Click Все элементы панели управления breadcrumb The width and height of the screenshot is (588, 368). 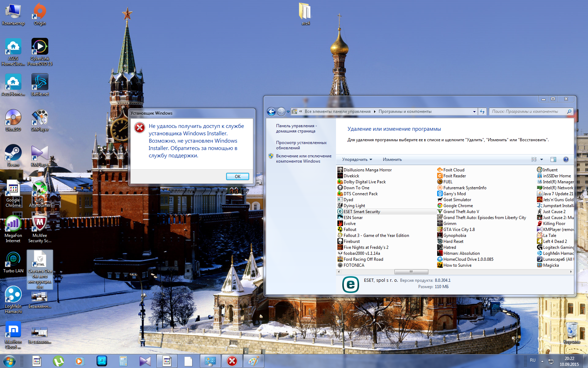tap(337, 111)
